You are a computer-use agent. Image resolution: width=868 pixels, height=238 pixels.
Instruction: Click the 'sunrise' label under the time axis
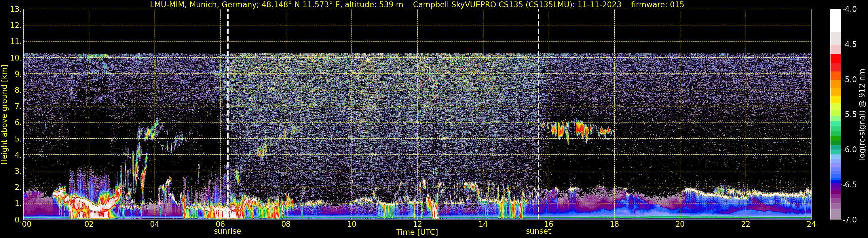click(x=227, y=231)
